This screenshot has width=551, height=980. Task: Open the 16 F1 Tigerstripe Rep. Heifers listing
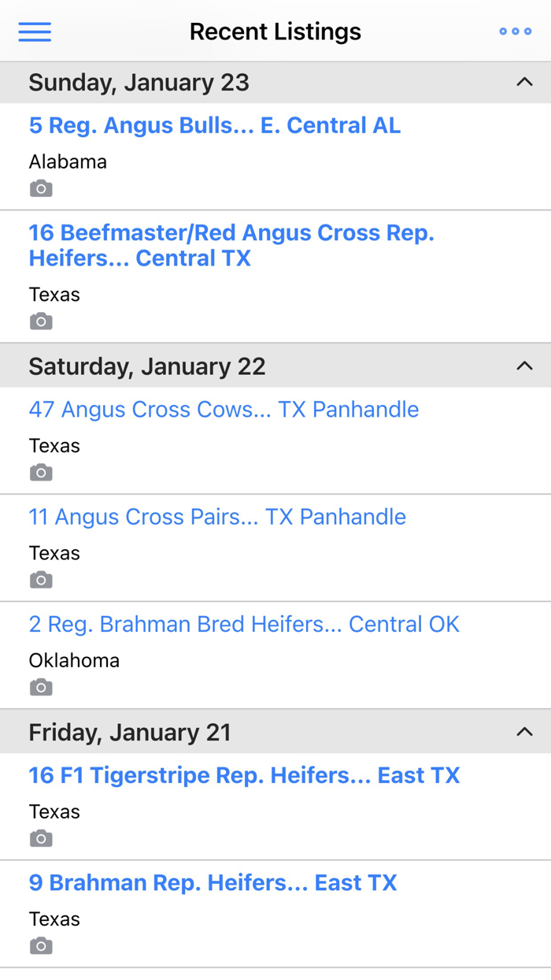coord(244,775)
